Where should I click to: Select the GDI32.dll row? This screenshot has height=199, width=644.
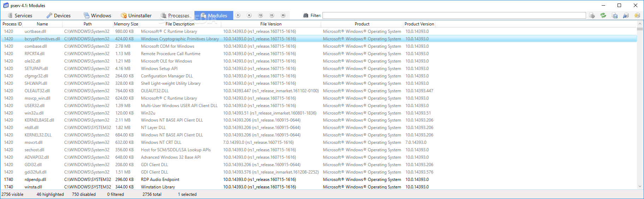coord(319,165)
